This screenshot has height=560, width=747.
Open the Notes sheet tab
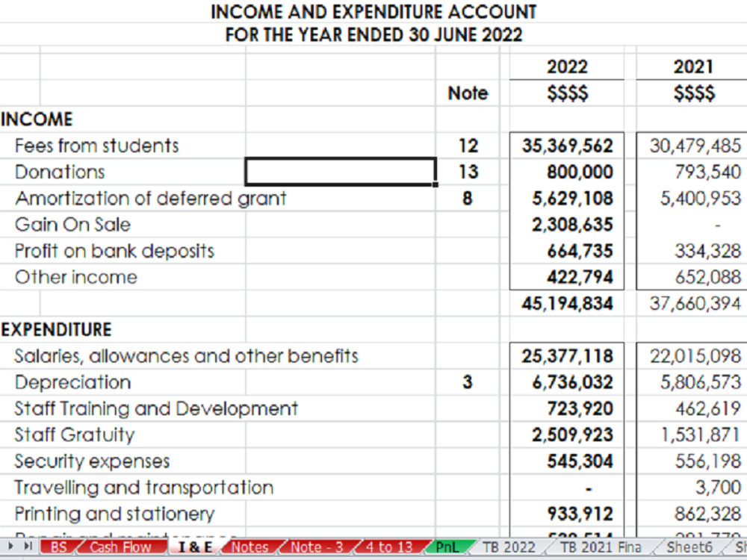click(249, 547)
